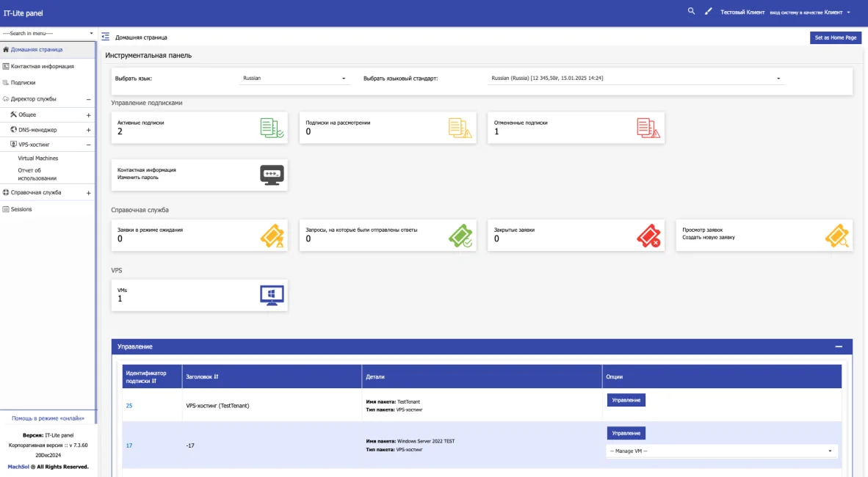Open Virtual Machines in sidebar

coord(37,159)
